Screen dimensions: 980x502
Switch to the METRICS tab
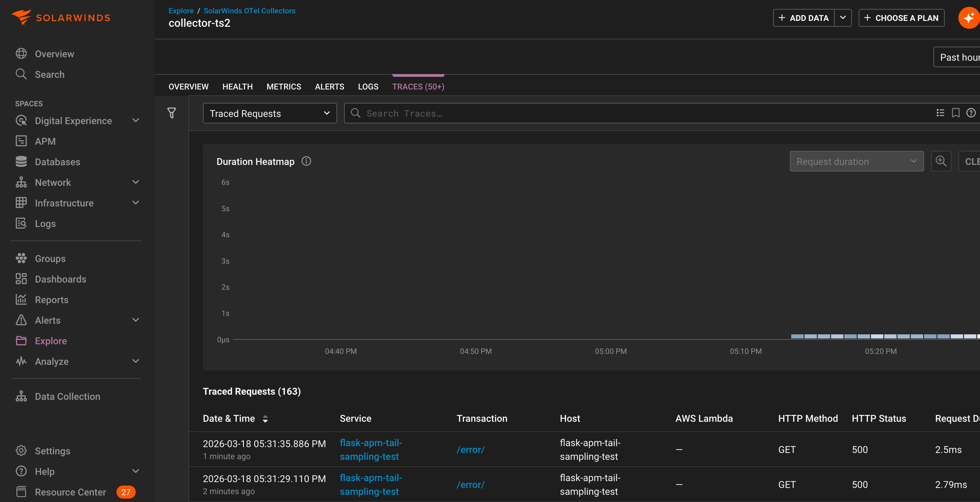click(283, 86)
